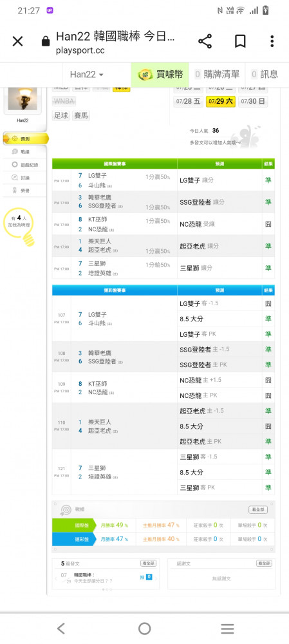The image size is (289, 644).
Task: Show next post with right arrow
Action: (156, 578)
